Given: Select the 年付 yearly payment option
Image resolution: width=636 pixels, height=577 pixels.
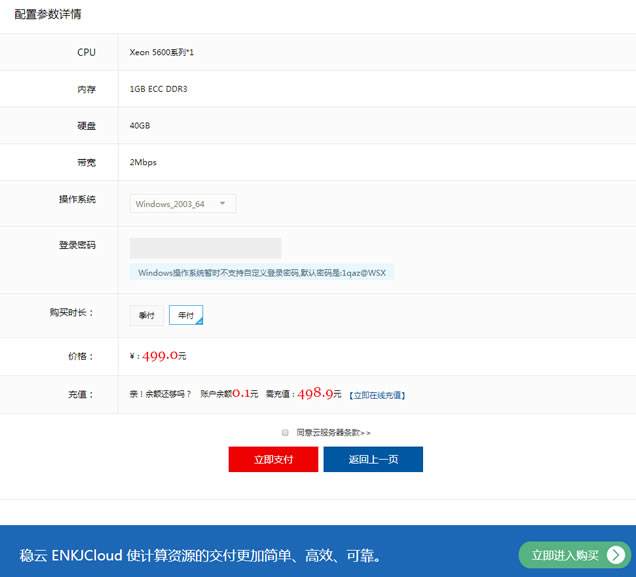Looking at the screenshot, I should tap(186, 315).
